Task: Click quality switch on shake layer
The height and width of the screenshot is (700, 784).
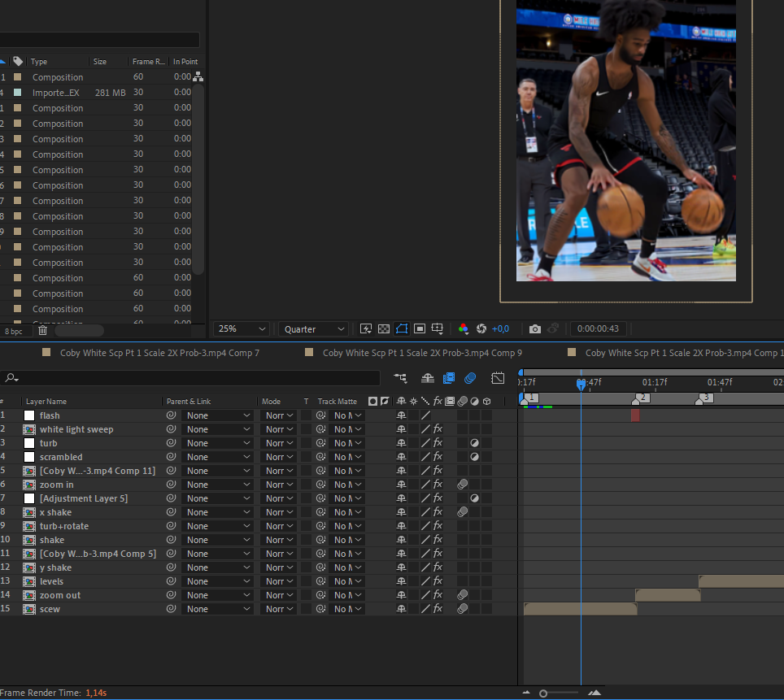Action: pos(425,540)
